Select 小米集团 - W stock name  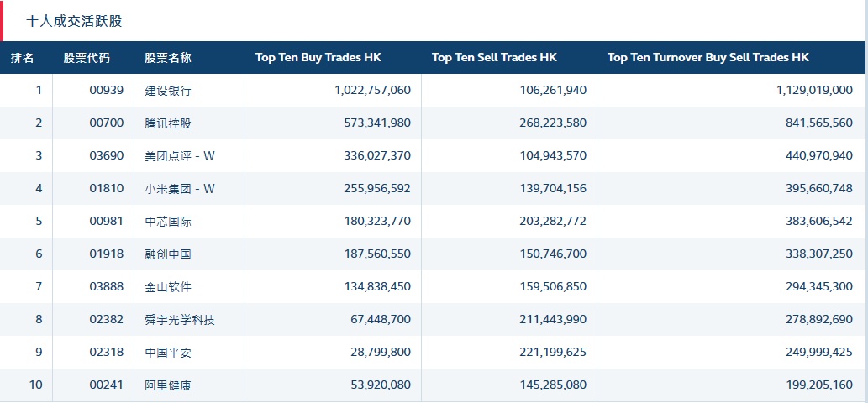(180, 189)
